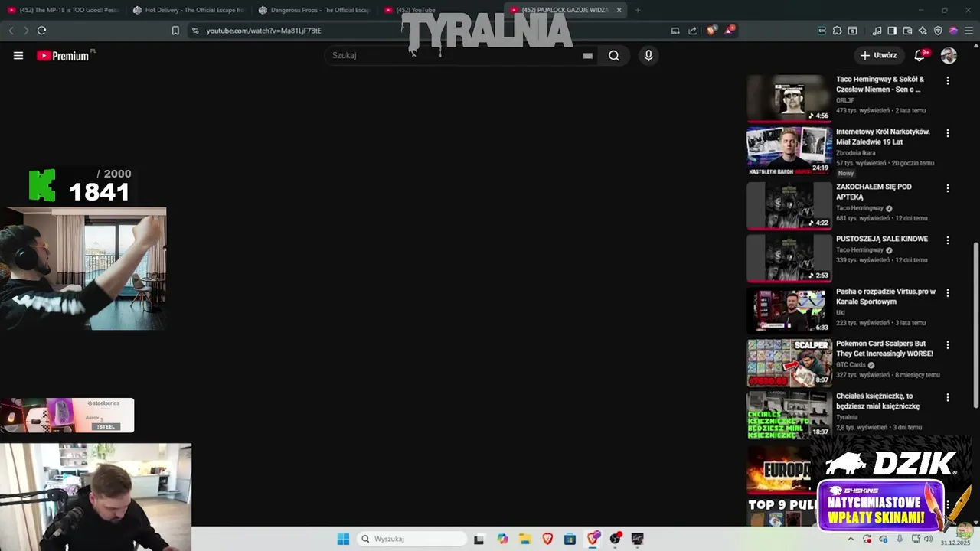Open Copilot from the taskbar
980x551 pixels.
[502, 539]
